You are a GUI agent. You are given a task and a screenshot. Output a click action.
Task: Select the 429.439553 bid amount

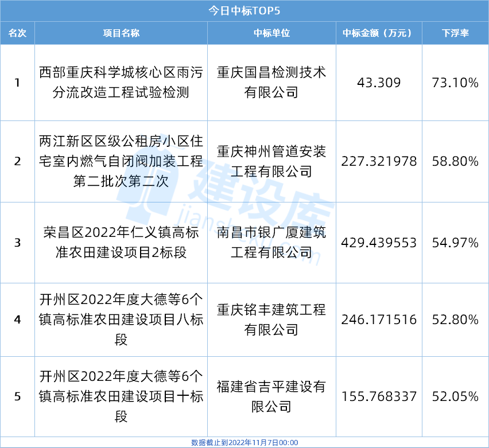[x=379, y=243]
